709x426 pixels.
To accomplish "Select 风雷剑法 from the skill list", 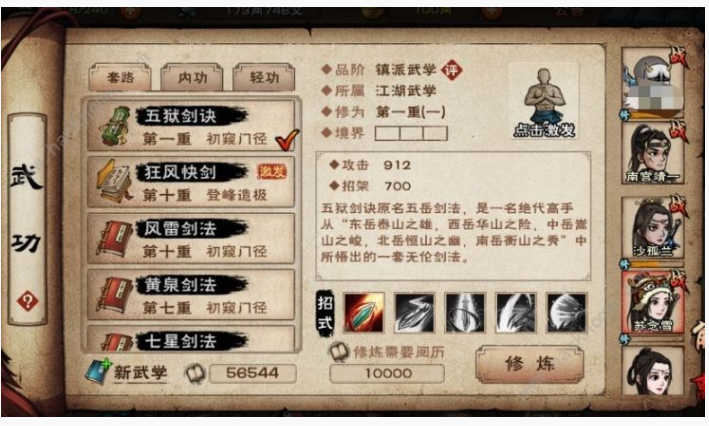I will coord(190,238).
